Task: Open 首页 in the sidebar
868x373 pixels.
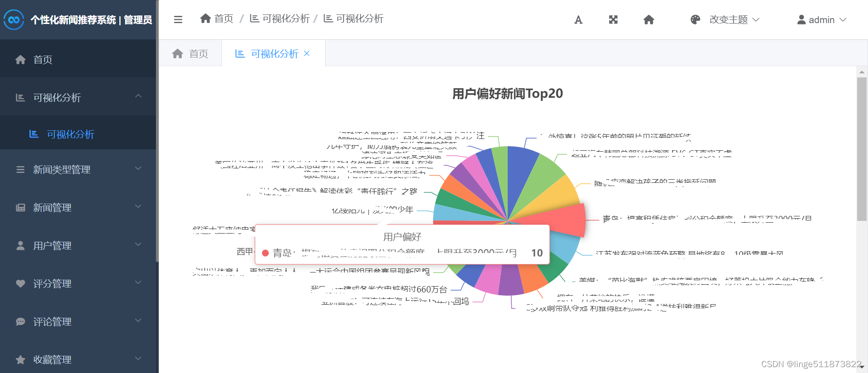Action: (x=78, y=59)
